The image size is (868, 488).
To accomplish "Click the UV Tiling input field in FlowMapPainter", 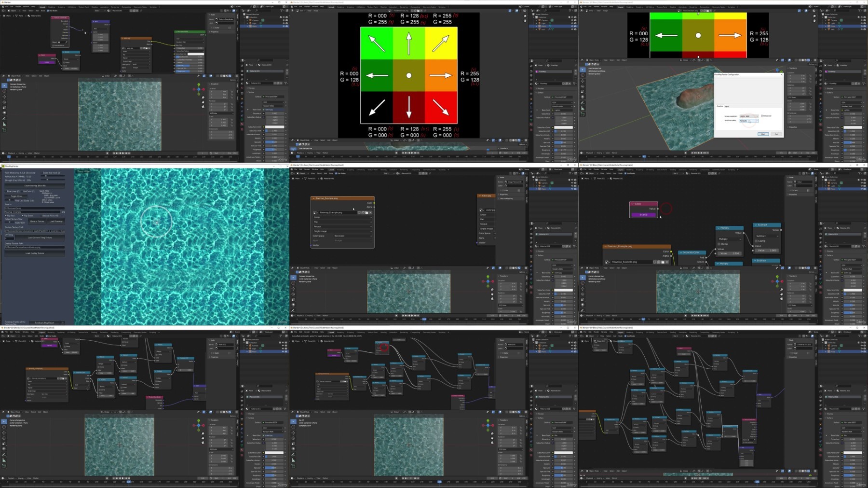I will point(10,238).
